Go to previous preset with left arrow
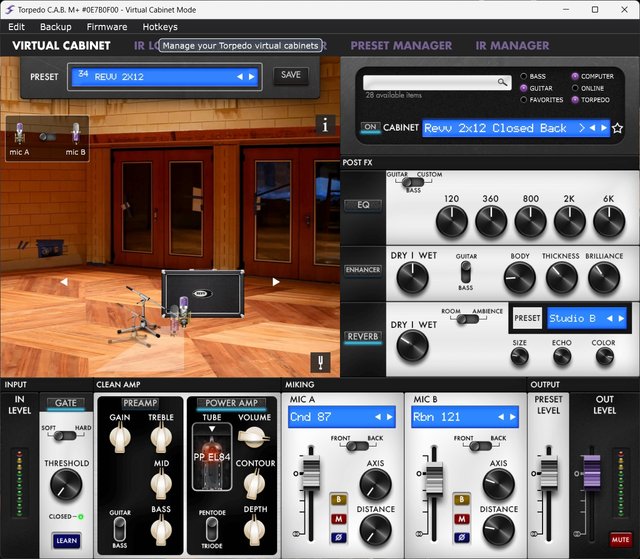Viewport: 640px width, 559px height. click(x=240, y=77)
